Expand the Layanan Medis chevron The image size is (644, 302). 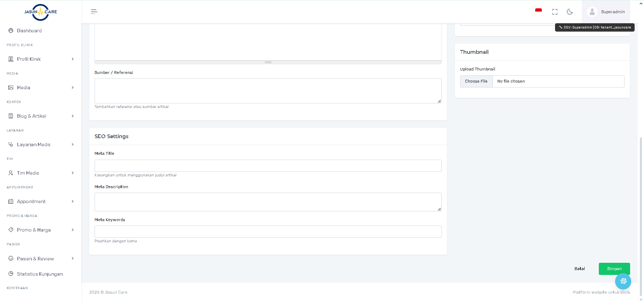tap(73, 144)
